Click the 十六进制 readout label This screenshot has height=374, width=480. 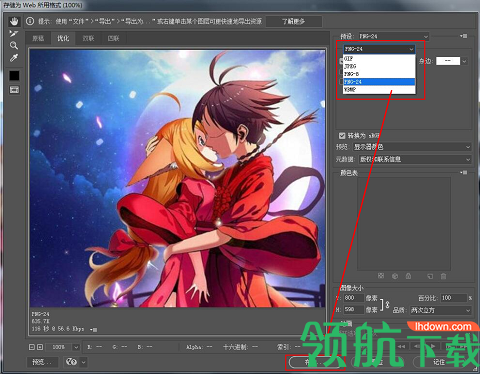tap(235, 347)
